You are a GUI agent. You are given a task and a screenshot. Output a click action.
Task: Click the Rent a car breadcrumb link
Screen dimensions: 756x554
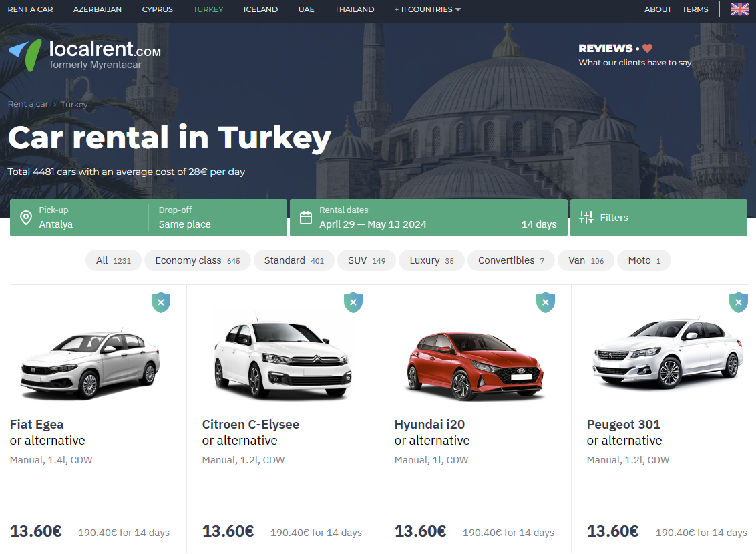27,104
